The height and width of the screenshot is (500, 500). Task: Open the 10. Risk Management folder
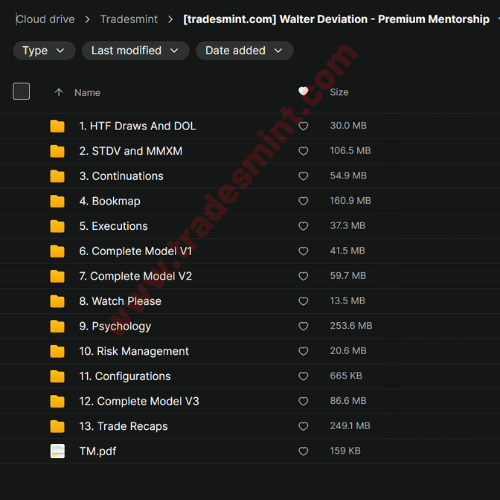(134, 351)
